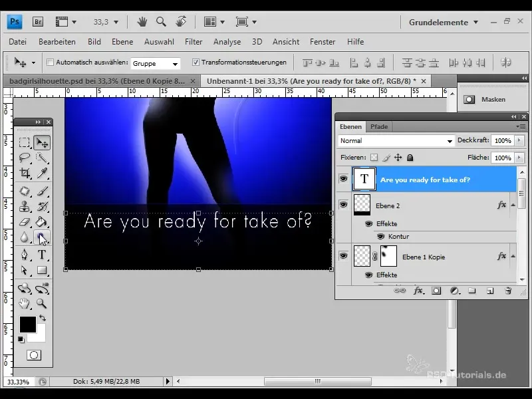Open the Ebene menu
Screen dimensions: 532x399
[122, 42]
